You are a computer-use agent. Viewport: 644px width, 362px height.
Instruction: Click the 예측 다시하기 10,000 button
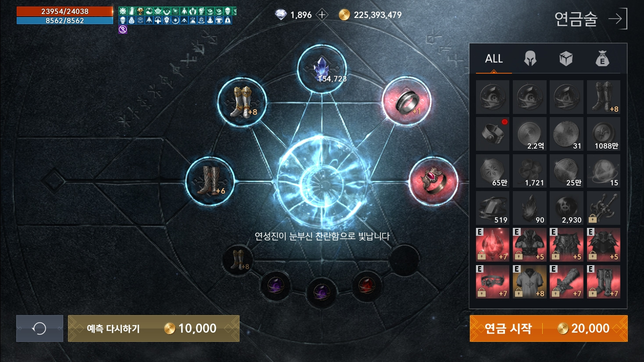154,328
